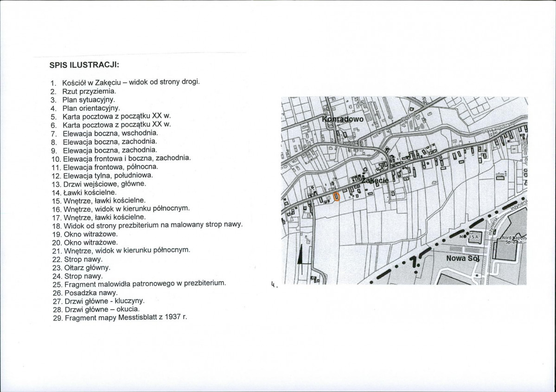Select 'Elewacja frontowa, północna.' entry
This screenshot has width=556, height=392.
(111, 167)
